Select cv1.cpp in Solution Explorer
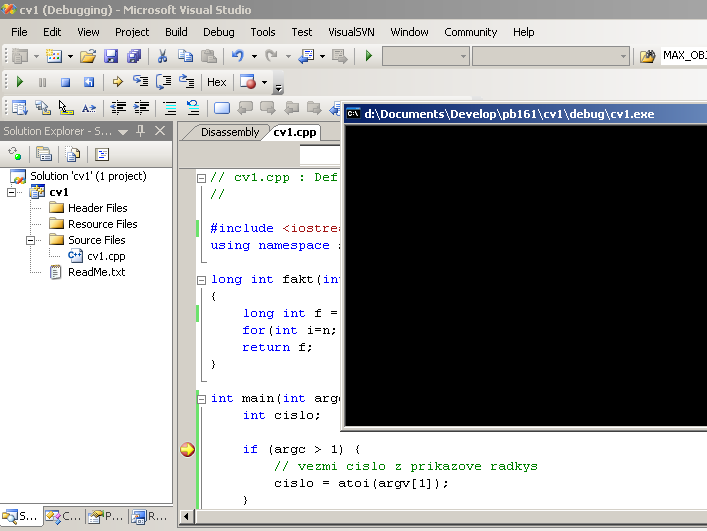This screenshot has height=531, width=707. (x=106, y=256)
